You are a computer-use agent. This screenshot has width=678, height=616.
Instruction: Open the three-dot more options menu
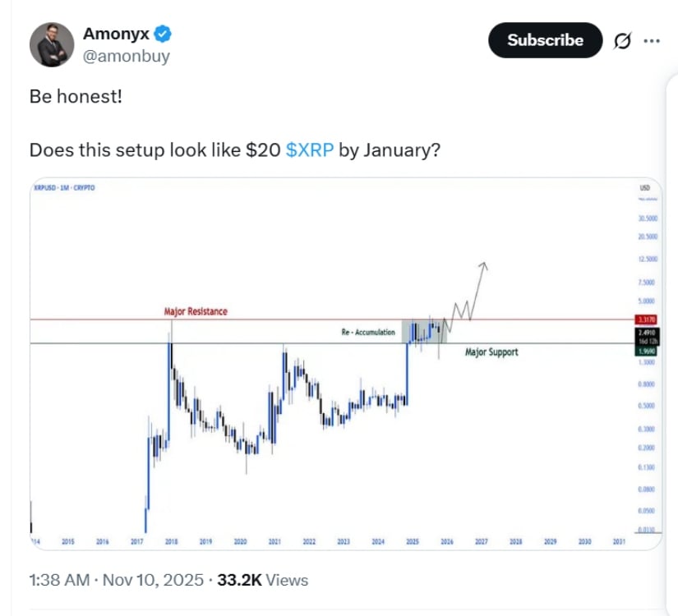pos(651,40)
